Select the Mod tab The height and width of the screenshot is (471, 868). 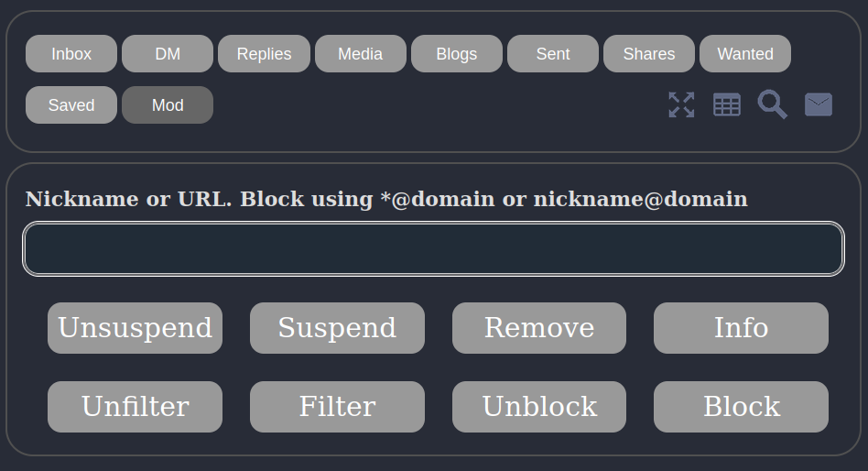coord(168,105)
